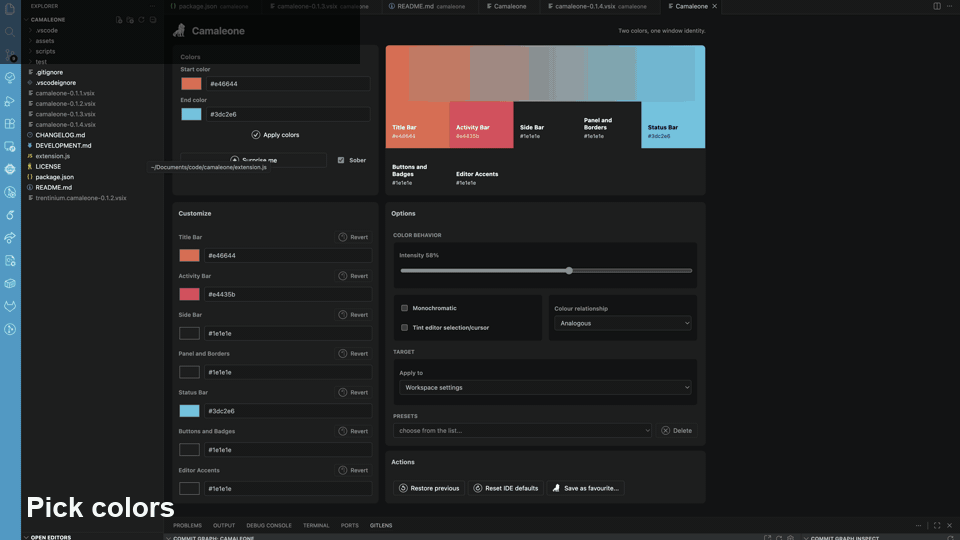Click the Start color hex input field

pos(288,84)
